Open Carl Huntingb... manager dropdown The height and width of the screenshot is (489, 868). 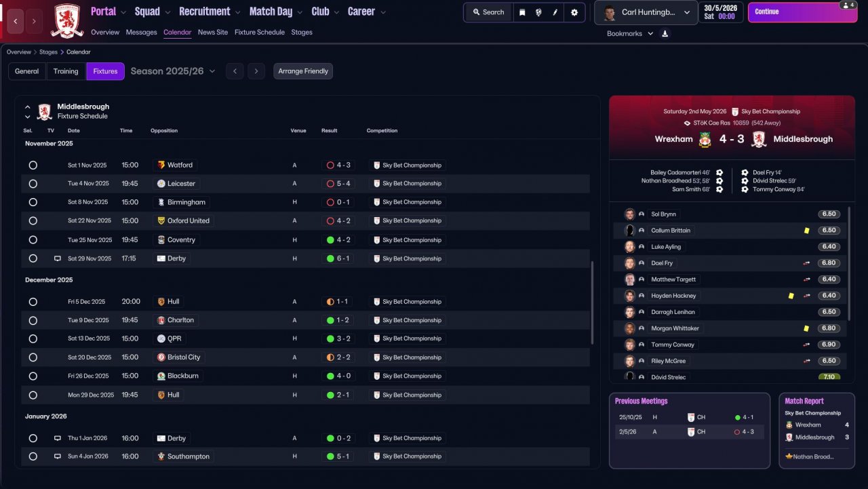coord(646,12)
